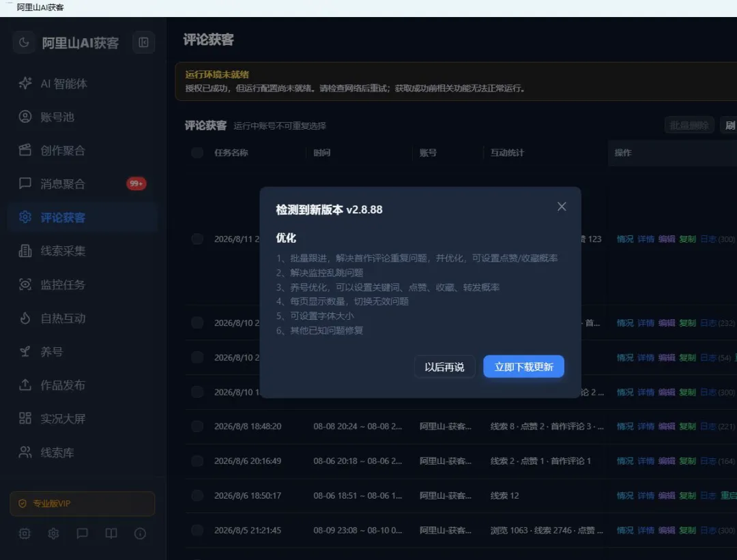Select checkbox for 2026/8/8 18:48:20 row
This screenshot has height=560, width=737.
pos(197,426)
